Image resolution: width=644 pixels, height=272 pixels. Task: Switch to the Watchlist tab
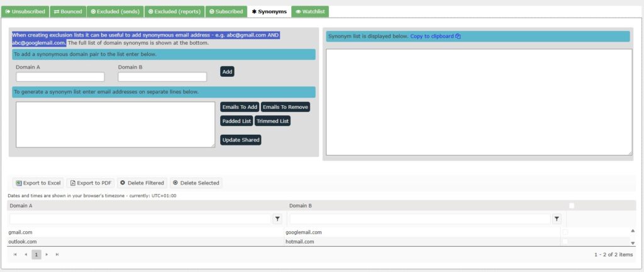click(310, 11)
